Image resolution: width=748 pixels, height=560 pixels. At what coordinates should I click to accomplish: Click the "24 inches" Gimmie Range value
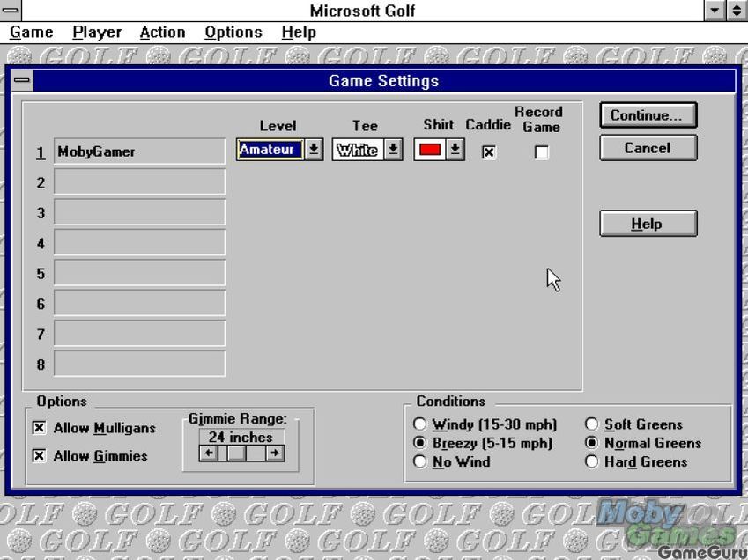point(241,437)
